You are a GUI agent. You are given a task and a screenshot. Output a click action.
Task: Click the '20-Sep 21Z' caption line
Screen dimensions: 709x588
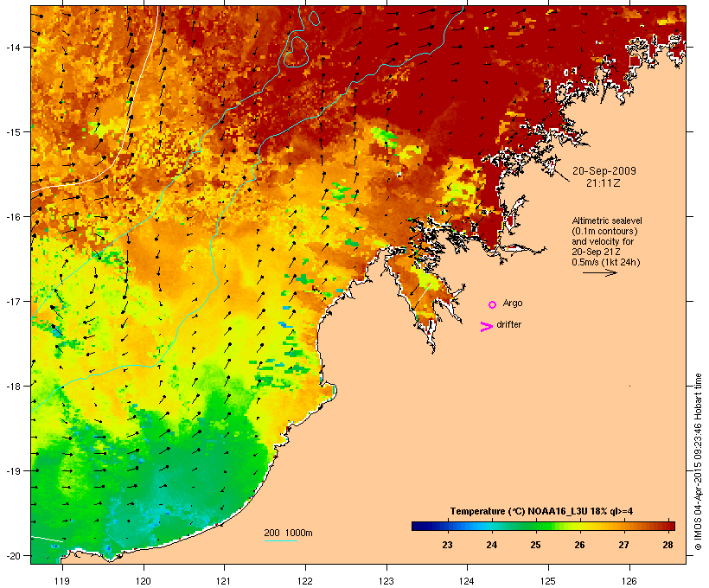(x=596, y=252)
